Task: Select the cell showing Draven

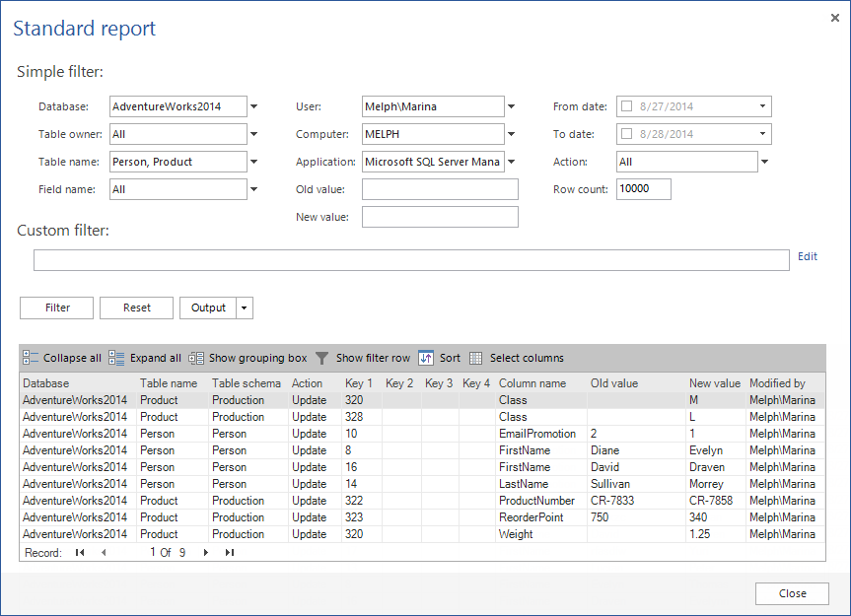Action: tap(716, 467)
